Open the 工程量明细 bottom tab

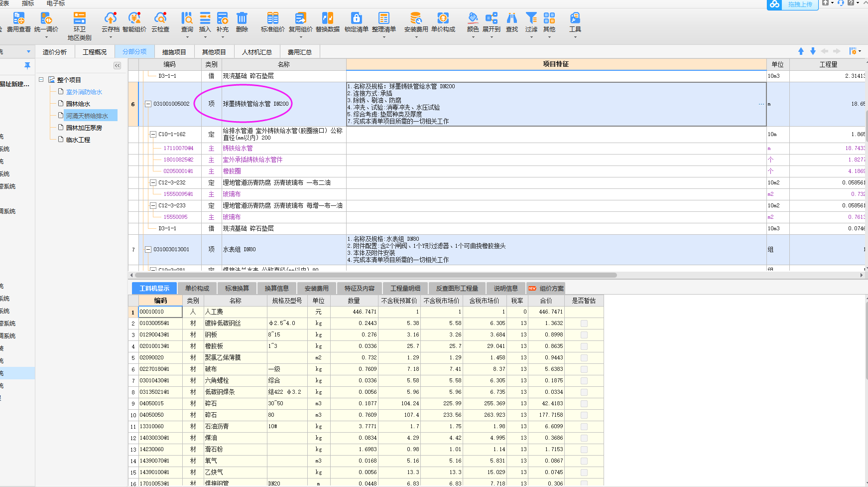405,289
